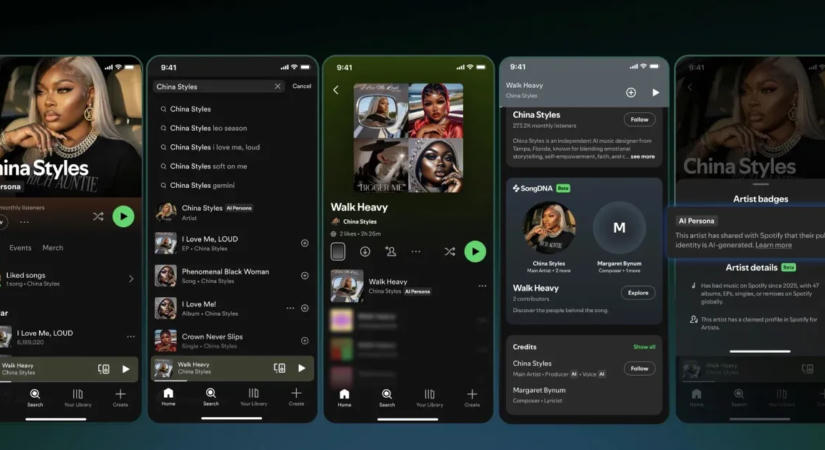825x450 pixels.
Task: Select Walk Heavy track in playlist list
Action: coord(408,286)
